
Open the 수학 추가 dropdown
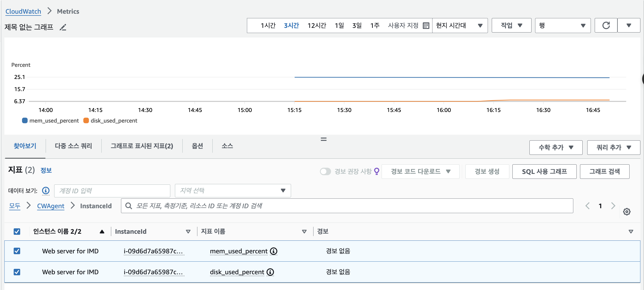click(x=556, y=148)
